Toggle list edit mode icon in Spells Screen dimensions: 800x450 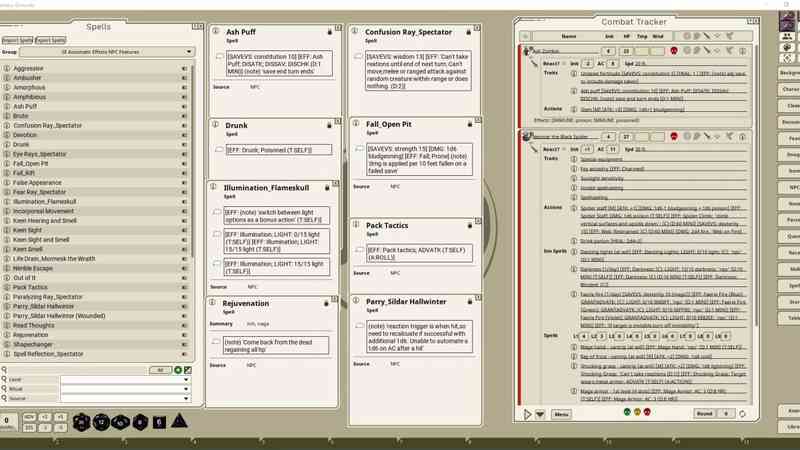tap(188, 370)
